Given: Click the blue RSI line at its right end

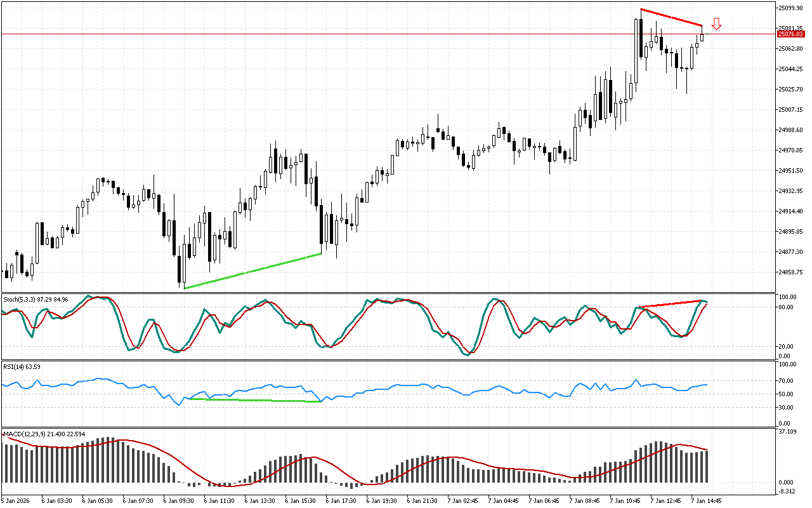Looking at the screenshot, I should tap(705, 385).
